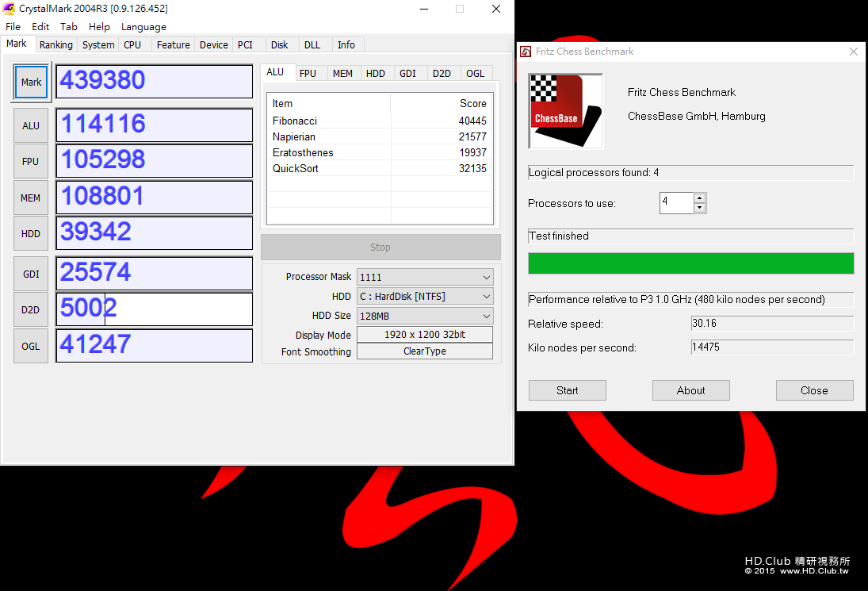Select the main Mark tab
The height and width of the screenshot is (591, 868).
coord(17,44)
